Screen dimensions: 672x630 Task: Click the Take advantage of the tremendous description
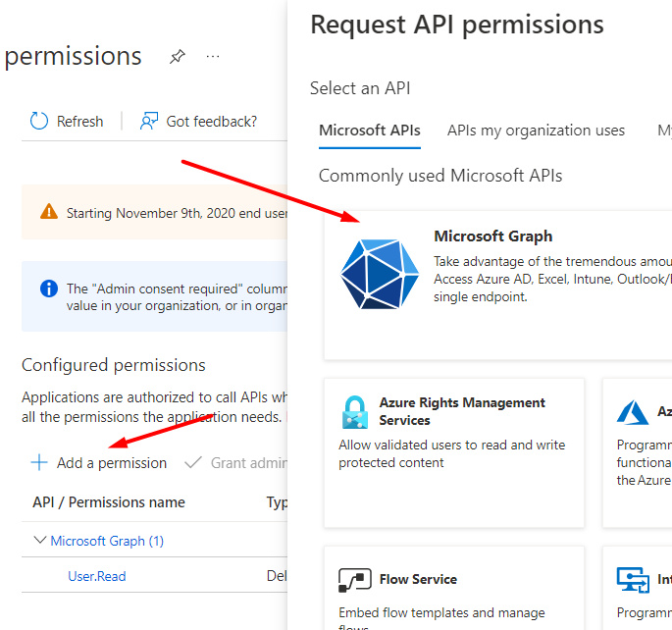pos(552,279)
